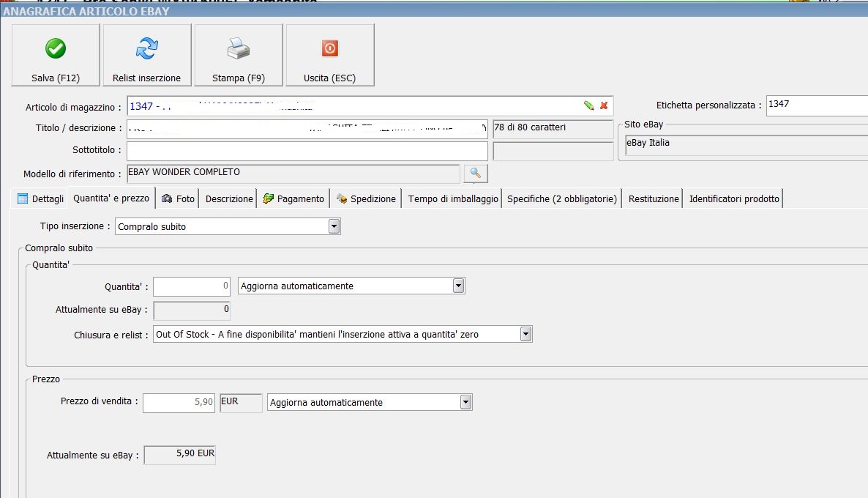Click the red X clear article icon
This screenshot has width=868, height=498.
[604, 105]
